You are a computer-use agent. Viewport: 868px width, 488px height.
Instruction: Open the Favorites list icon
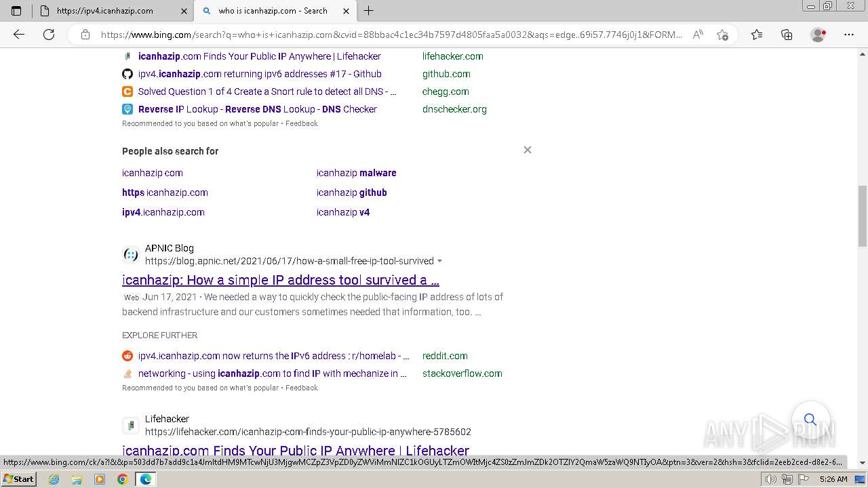[x=757, y=35]
